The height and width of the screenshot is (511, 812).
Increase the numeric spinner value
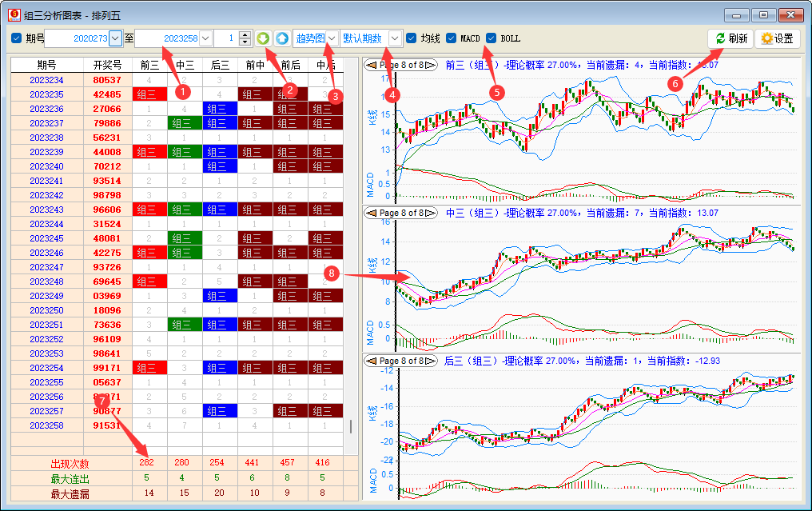pyautogui.click(x=245, y=34)
